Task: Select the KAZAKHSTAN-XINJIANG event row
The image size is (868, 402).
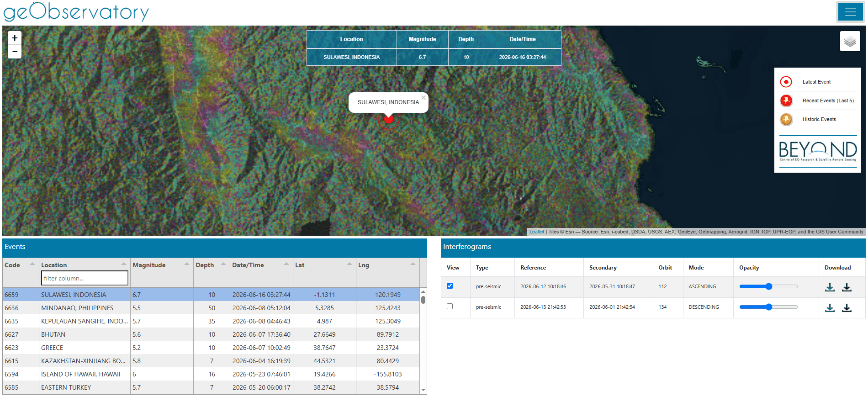Action: coord(211,361)
